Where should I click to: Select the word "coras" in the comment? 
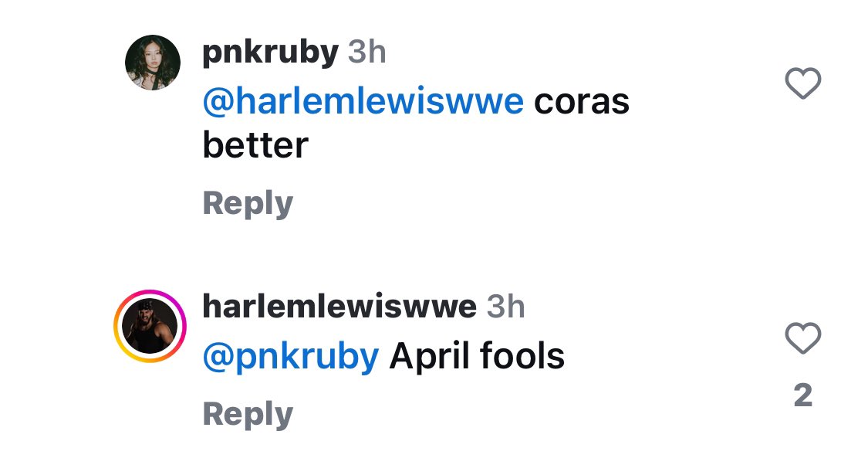tap(581, 102)
